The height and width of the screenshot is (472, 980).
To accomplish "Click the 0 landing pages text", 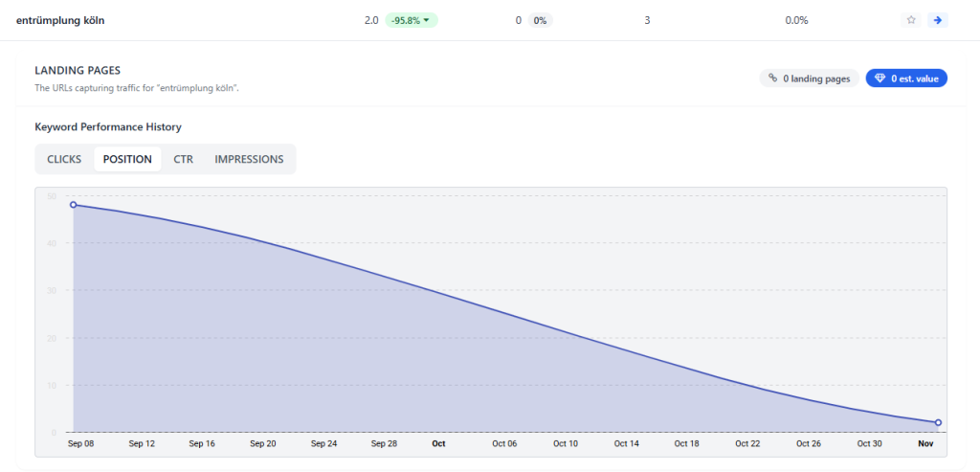I will coord(816,79).
